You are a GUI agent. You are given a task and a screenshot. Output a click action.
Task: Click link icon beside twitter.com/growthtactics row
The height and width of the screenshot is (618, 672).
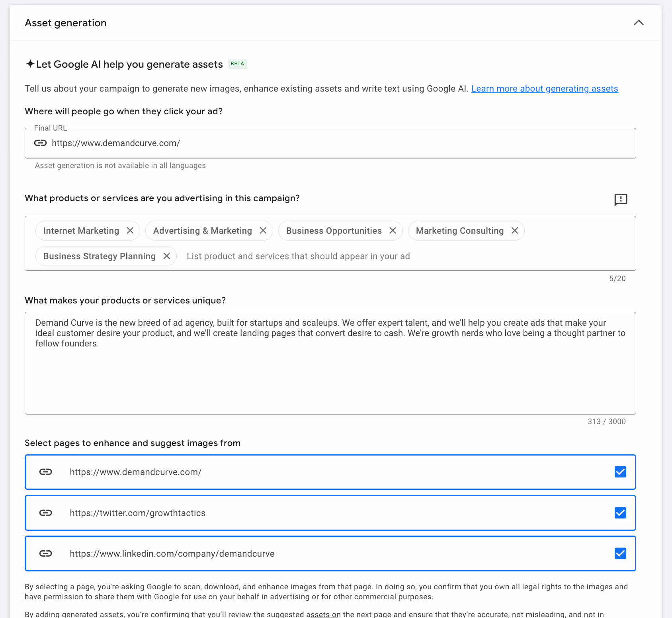tap(46, 513)
